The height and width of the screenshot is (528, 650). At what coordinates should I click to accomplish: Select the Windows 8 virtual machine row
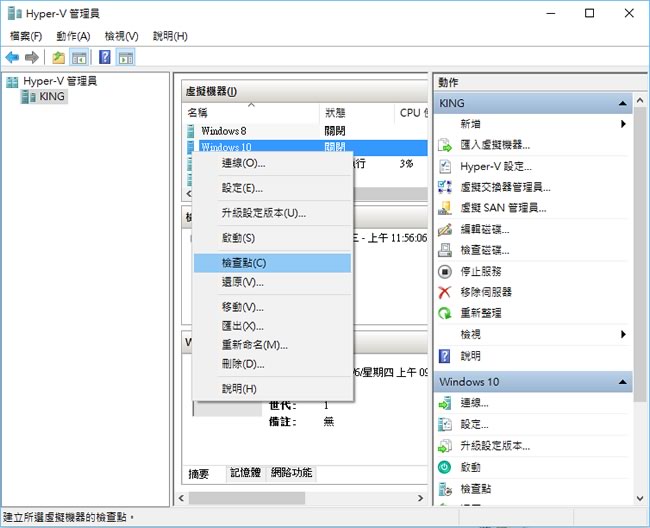click(x=306, y=131)
